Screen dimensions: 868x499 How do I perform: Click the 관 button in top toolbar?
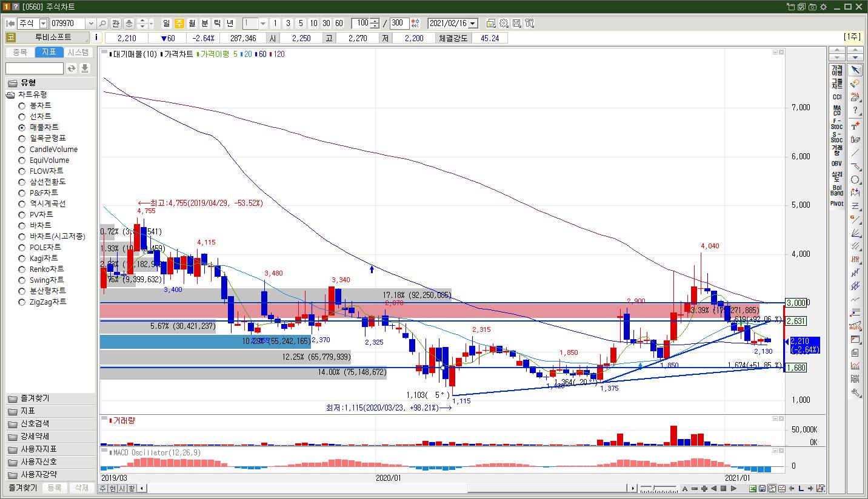pyautogui.click(x=116, y=23)
